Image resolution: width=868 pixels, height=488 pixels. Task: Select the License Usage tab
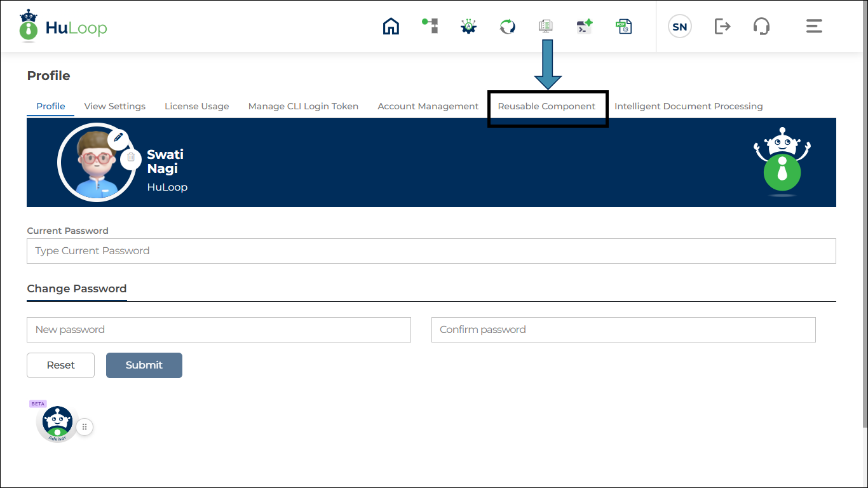pos(196,106)
